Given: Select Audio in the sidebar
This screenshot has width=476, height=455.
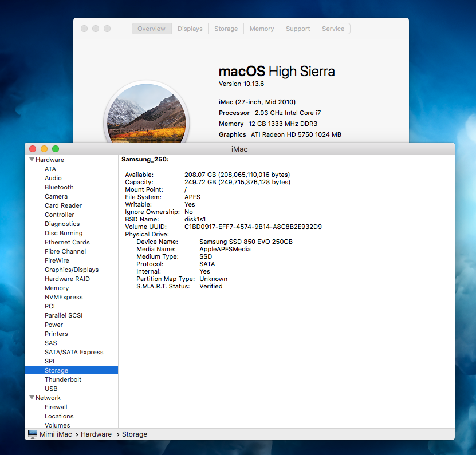Looking at the screenshot, I should (53, 178).
